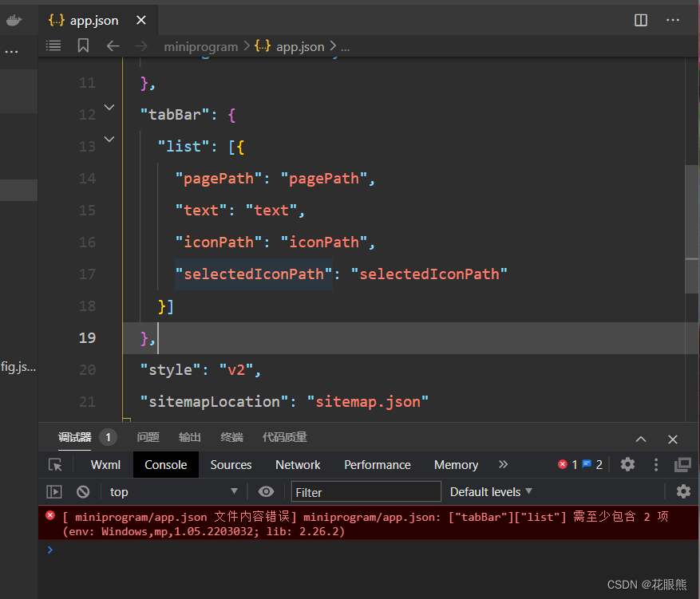Focus the console Filter input
The width and height of the screenshot is (700, 599).
point(366,491)
